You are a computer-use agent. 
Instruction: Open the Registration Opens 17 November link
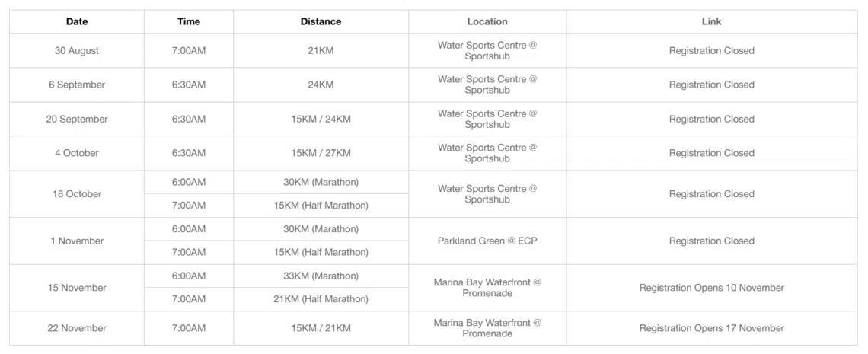(x=711, y=328)
